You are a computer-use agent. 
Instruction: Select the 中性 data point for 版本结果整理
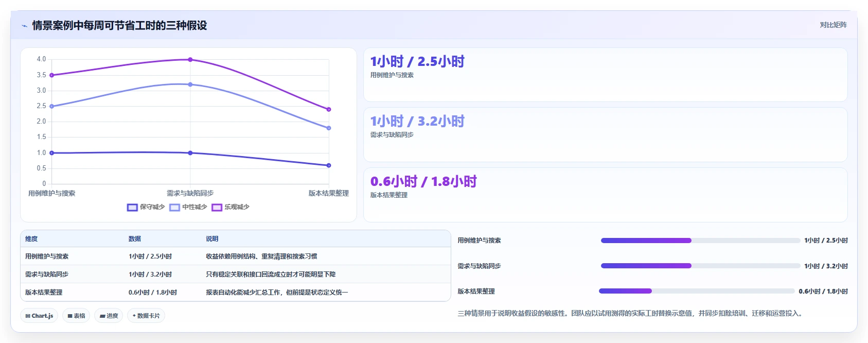pos(329,128)
